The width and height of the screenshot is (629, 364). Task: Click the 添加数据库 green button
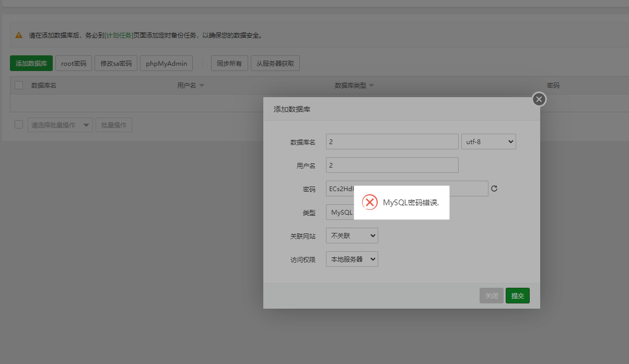[x=31, y=63]
